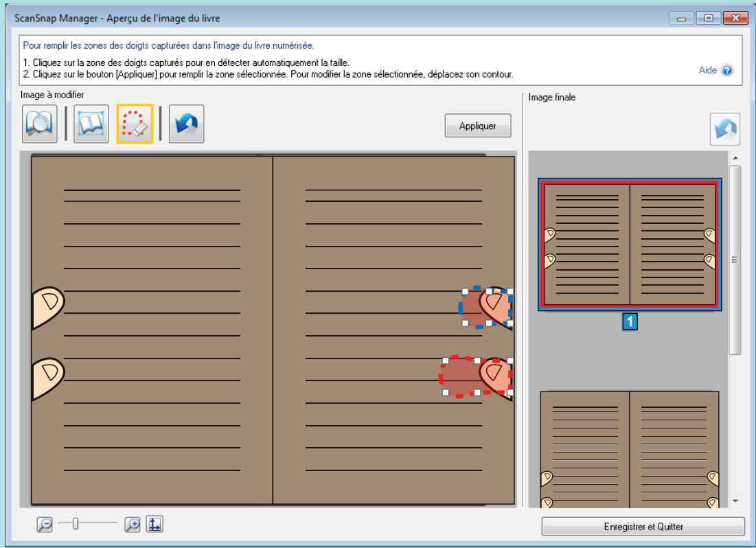
Task: Click the blue help question mark icon
Action: point(727,70)
